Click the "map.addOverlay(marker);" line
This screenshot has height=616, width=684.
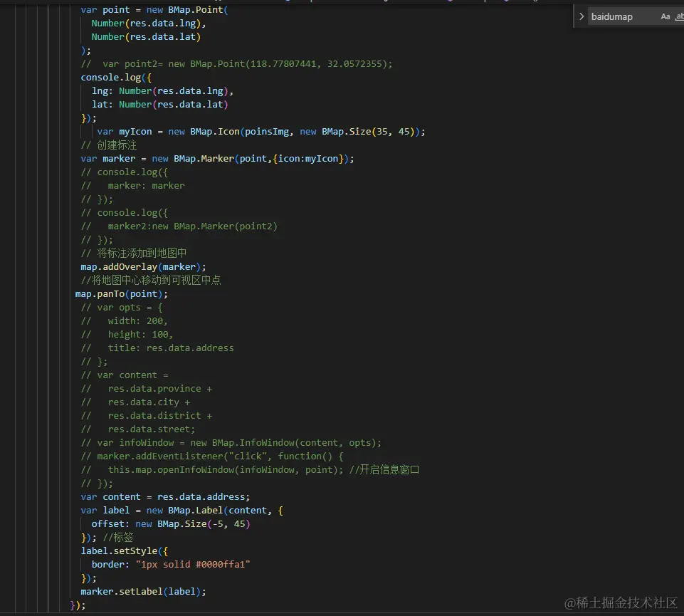click(x=143, y=267)
